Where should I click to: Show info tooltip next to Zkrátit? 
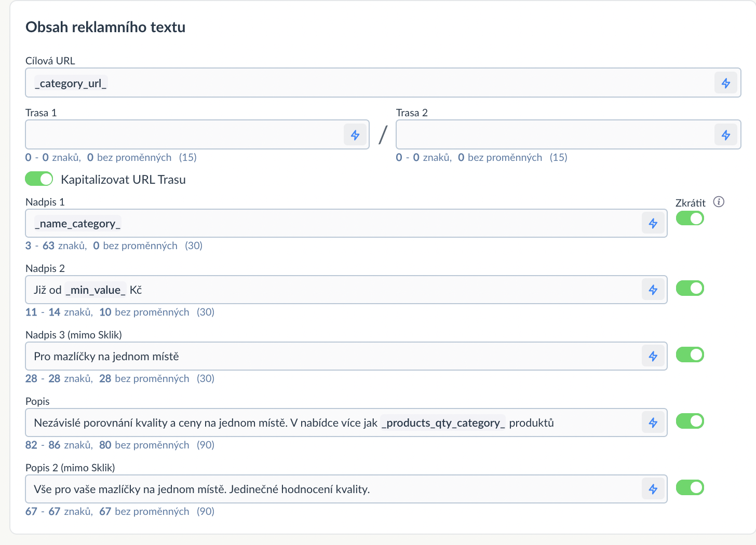(719, 202)
